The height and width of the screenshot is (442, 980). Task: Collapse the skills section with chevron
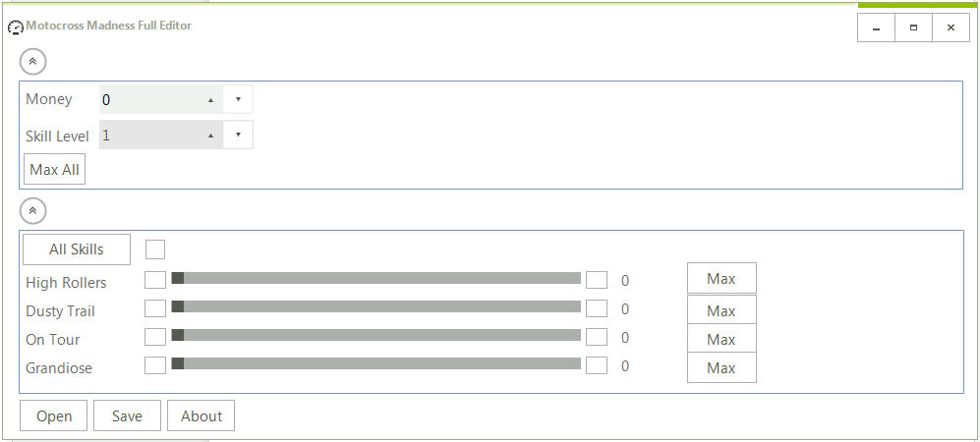coord(32,209)
